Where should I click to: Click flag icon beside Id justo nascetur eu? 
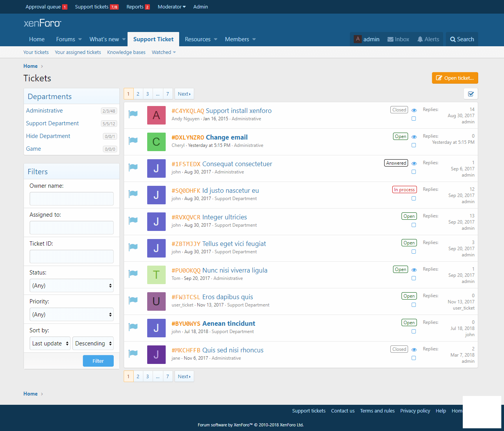tap(133, 194)
